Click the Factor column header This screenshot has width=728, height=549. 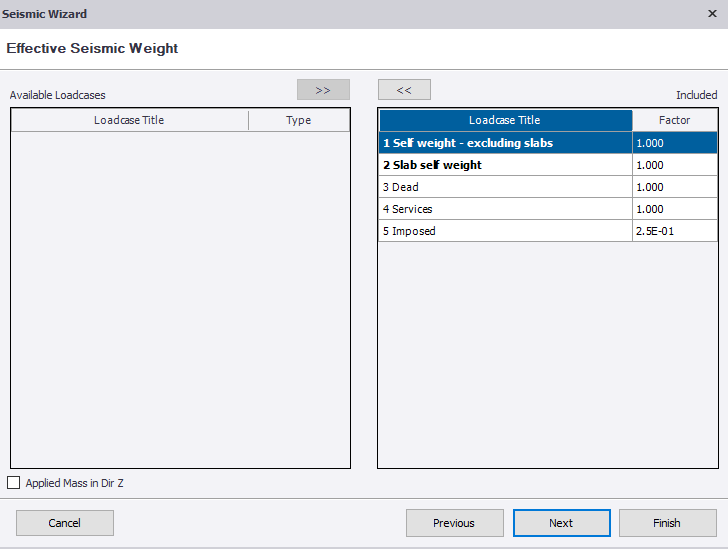[675, 120]
